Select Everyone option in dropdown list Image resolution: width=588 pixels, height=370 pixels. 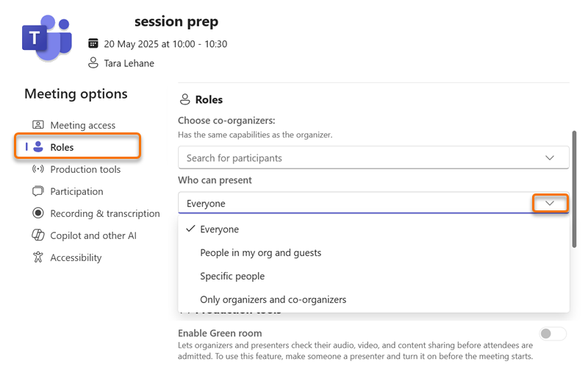tap(219, 229)
